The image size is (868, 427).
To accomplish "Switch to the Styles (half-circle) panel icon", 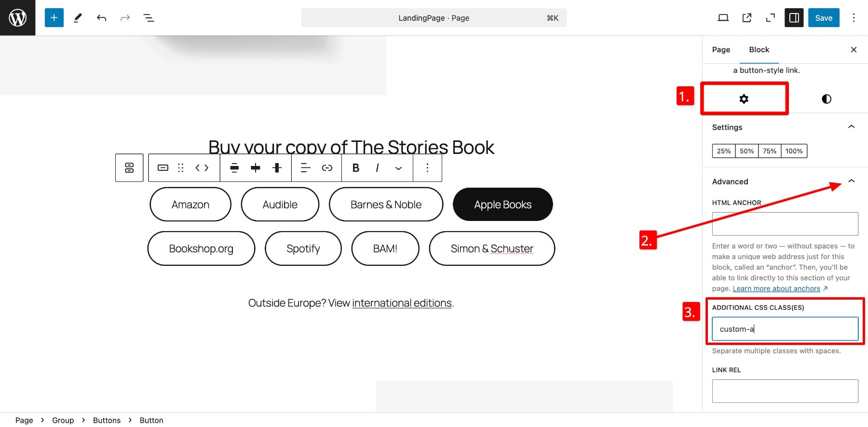I will 826,98.
